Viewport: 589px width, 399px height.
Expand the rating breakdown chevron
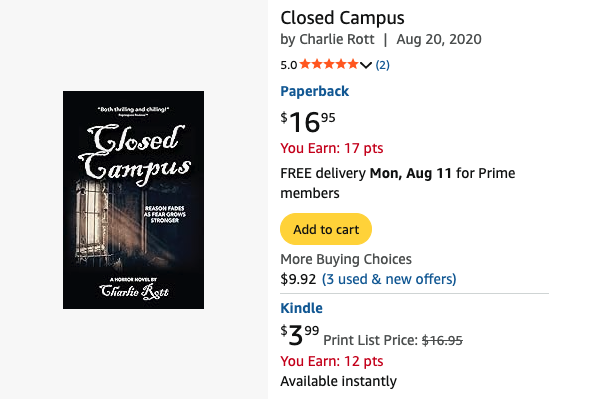(365, 65)
